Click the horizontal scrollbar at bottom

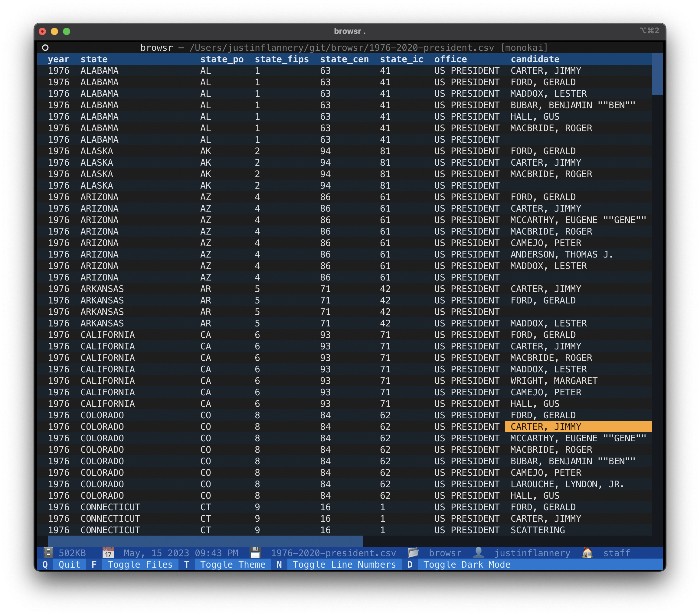205,541
